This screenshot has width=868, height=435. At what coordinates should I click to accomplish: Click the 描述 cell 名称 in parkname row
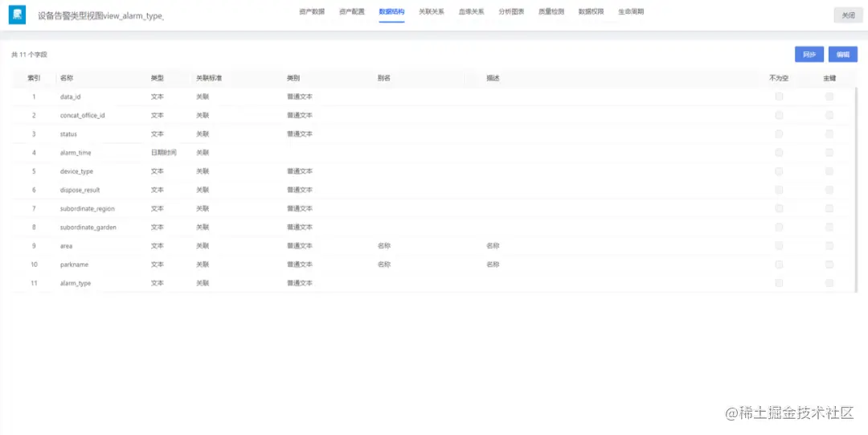coord(493,265)
